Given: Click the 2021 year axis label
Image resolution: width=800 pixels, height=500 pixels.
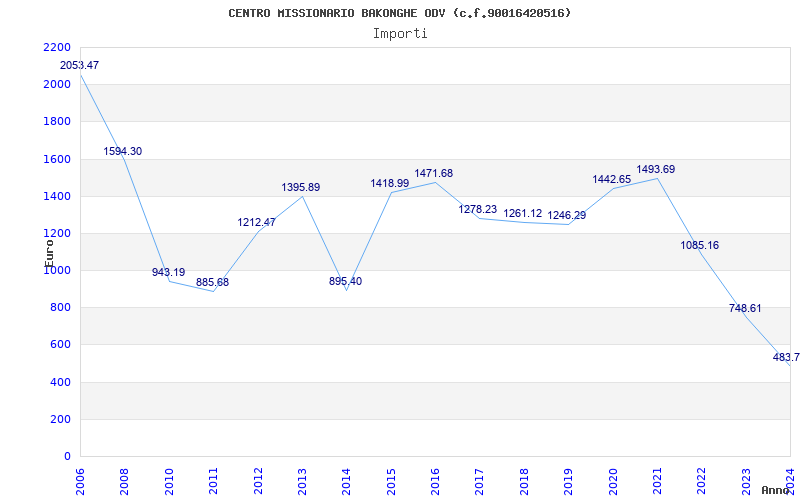Looking at the screenshot, I should 657,481.
